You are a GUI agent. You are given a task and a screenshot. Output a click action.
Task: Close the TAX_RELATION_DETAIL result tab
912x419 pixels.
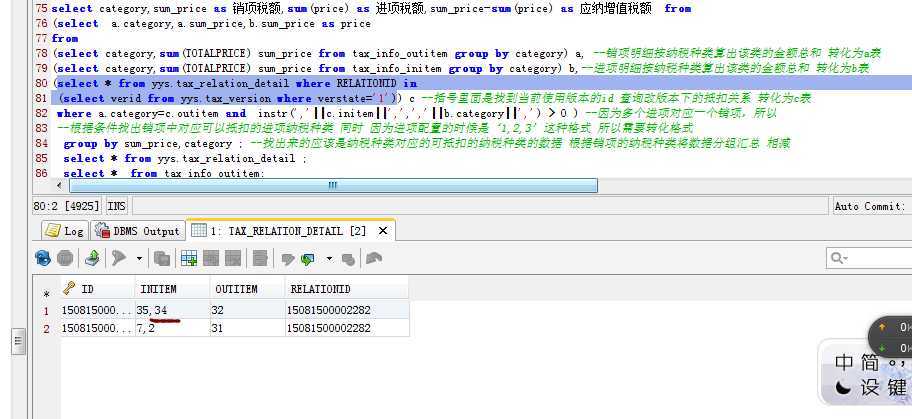point(383,231)
